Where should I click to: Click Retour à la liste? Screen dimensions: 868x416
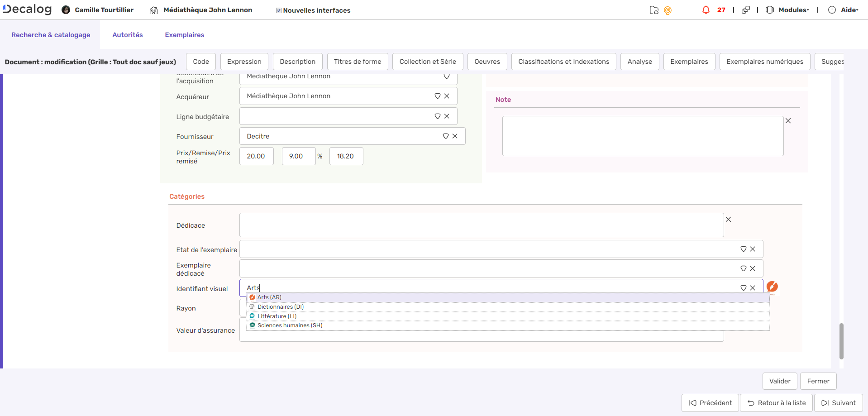point(776,402)
